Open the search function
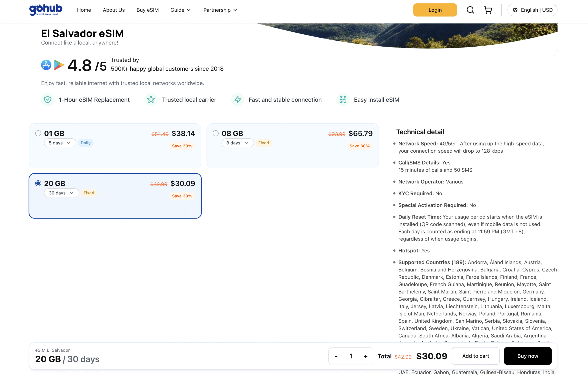This screenshot has height=375, width=588. click(470, 10)
